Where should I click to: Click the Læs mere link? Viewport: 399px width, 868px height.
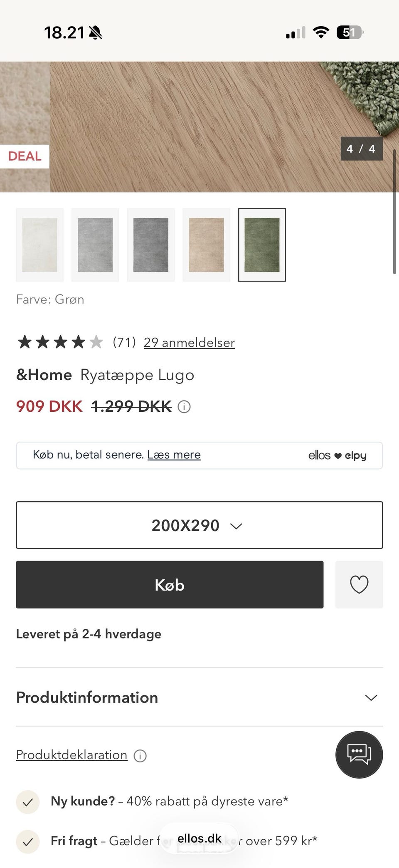(x=174, y=455)
